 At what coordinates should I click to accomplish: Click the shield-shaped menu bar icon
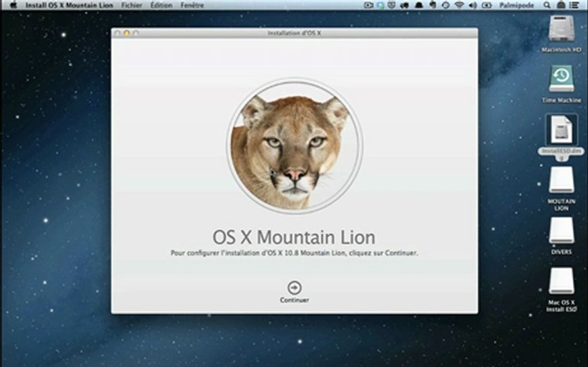pos(392,5)
